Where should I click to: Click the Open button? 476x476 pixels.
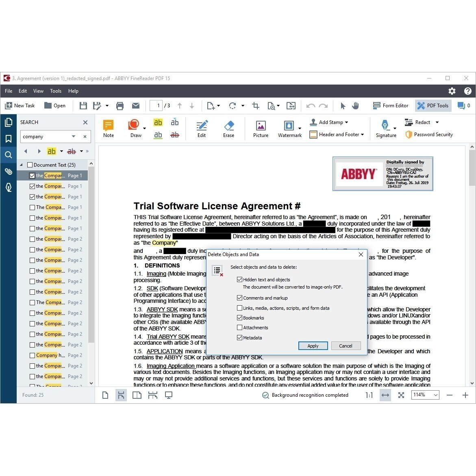pos(55,106)
